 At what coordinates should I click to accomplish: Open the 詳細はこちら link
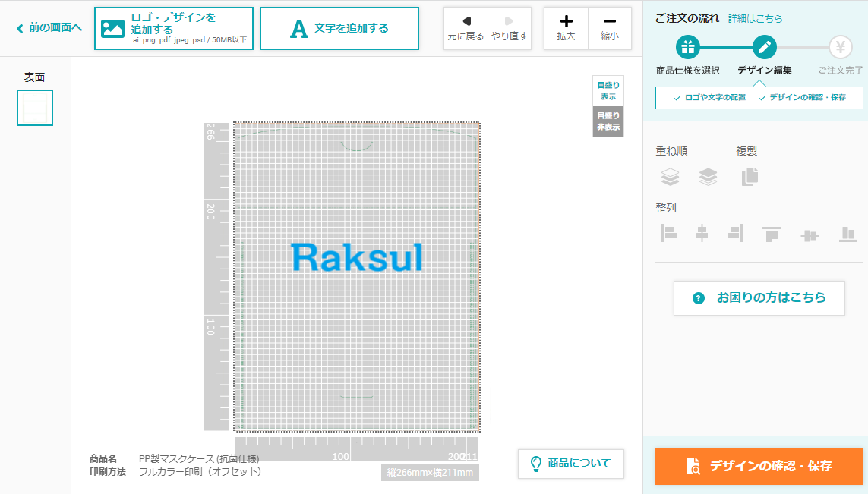(x=755, y=19)
